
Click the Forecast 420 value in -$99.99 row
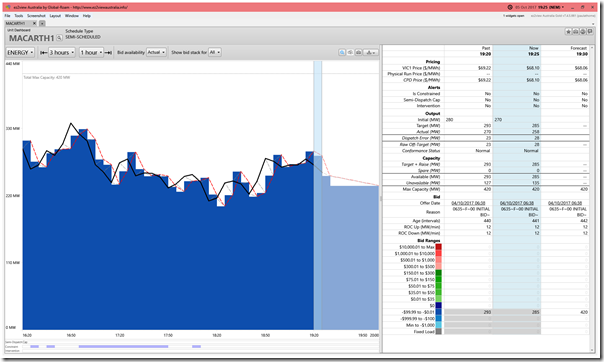[x=584, y=312]
